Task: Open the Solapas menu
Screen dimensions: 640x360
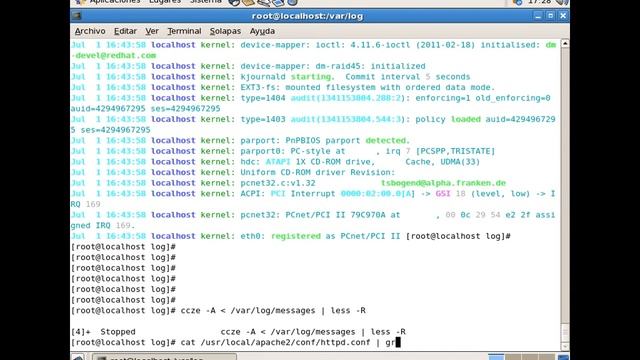Action: (225, 31)
